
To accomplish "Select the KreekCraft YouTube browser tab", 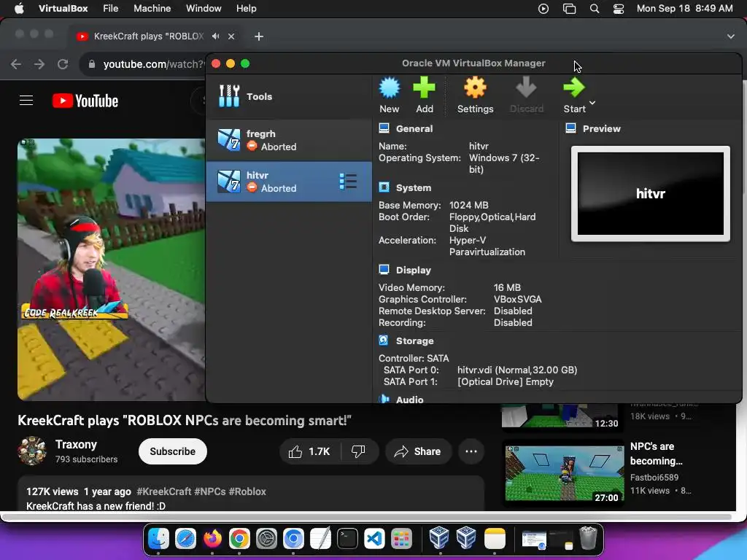I will tap(147, 36).
